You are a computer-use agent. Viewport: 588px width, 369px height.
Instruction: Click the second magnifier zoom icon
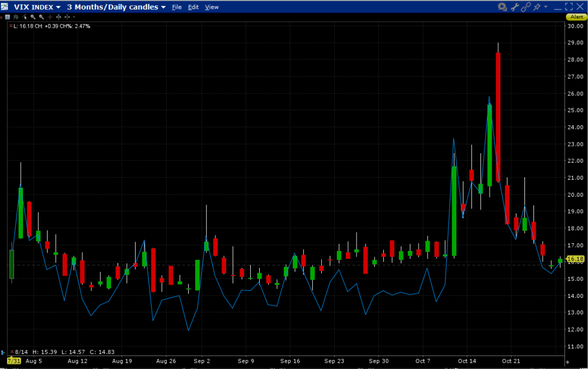pos(41,17)
